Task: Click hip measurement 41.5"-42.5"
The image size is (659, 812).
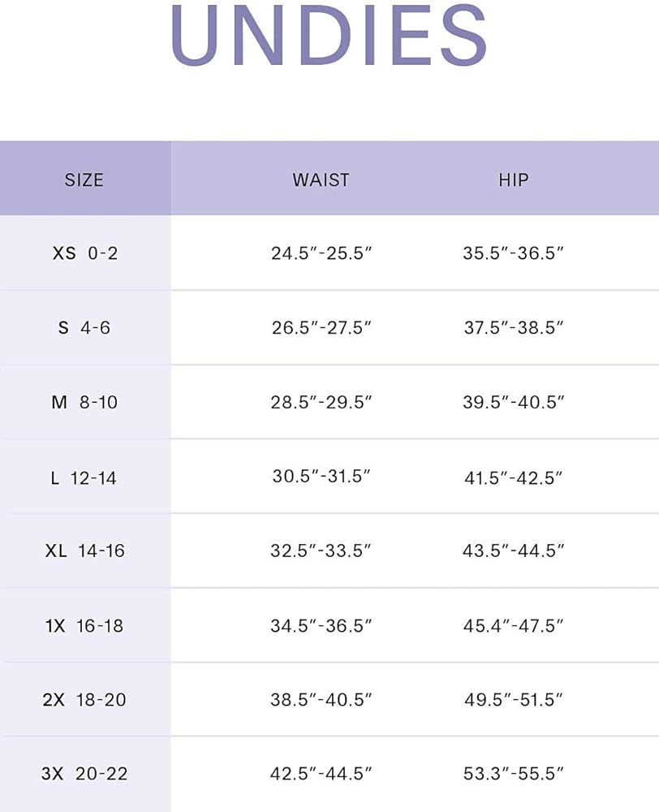Action: (513, 477)
